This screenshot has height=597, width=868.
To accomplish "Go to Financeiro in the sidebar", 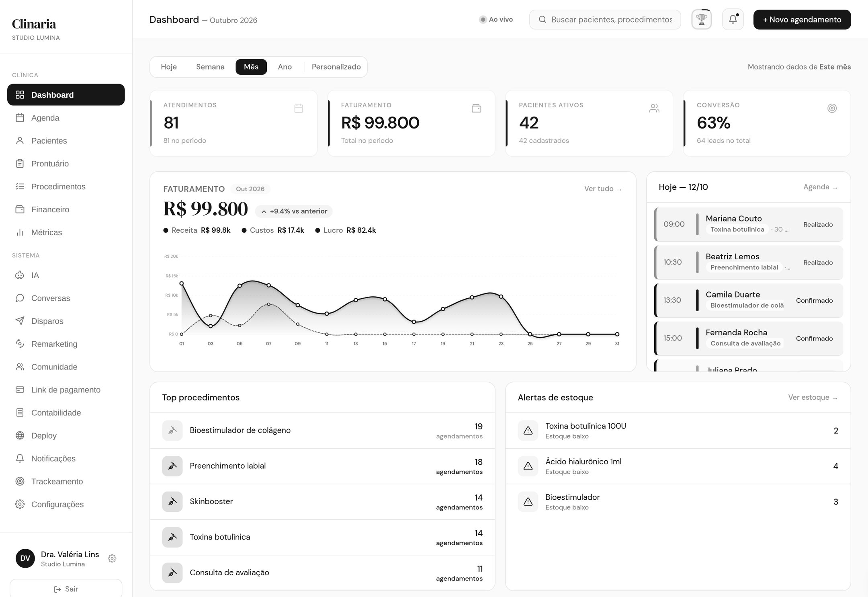I will [x=66, y=209].
